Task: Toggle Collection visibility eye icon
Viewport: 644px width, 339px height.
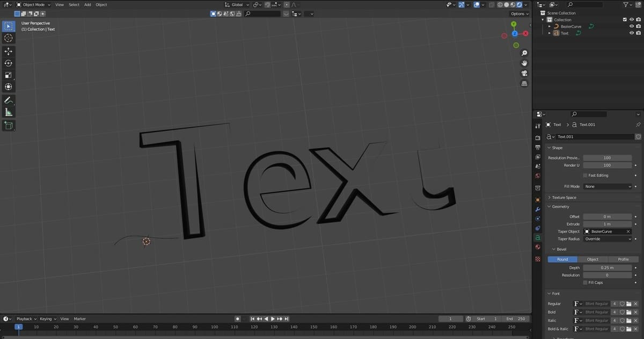Action: (x=631, y=20)
